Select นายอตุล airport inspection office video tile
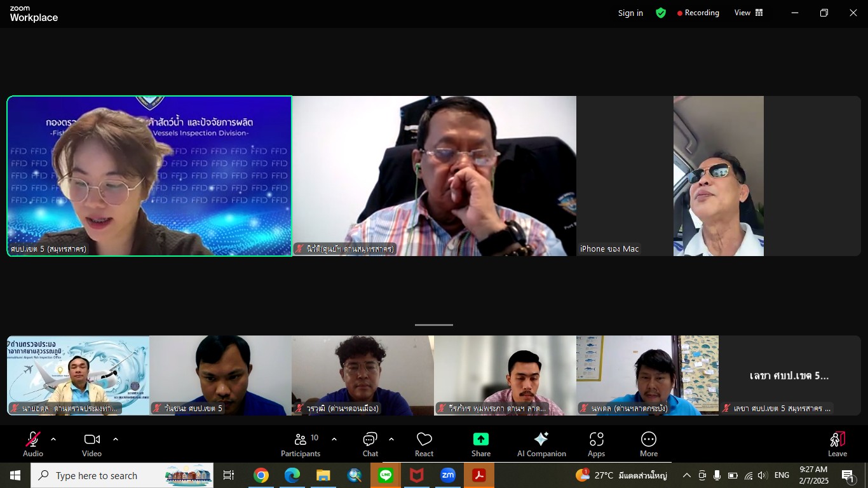 78,376
